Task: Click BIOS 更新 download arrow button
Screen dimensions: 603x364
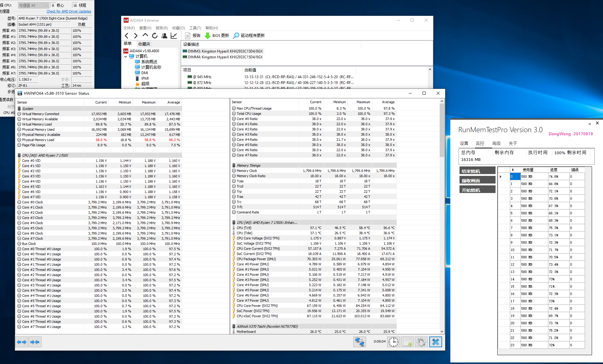Action: pyautogui.click(x=216, y=36)
